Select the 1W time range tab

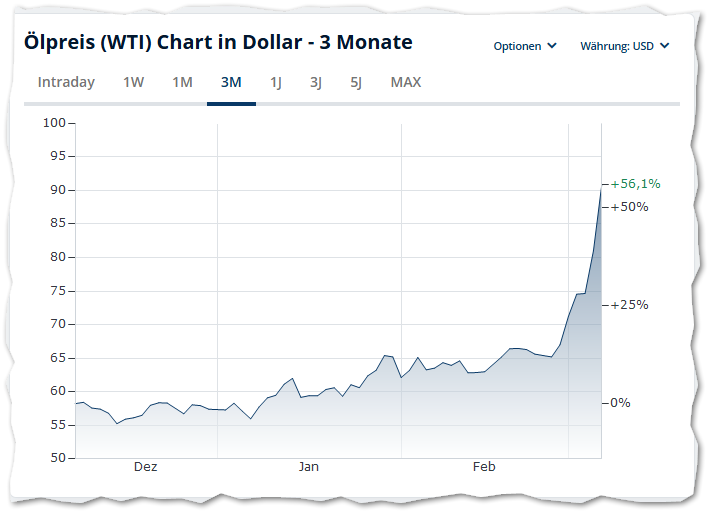click(x=133, y=82)
